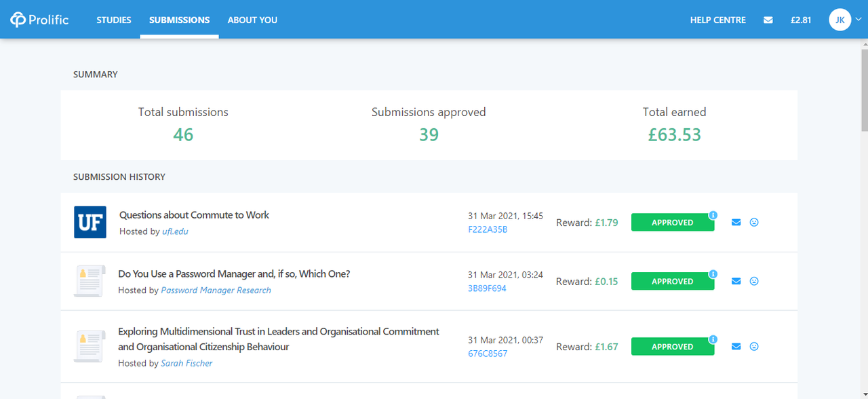Click the date 31 Mar 2021, 15:45
Viewport: 868px width, 399px height.
click(505, 216)
